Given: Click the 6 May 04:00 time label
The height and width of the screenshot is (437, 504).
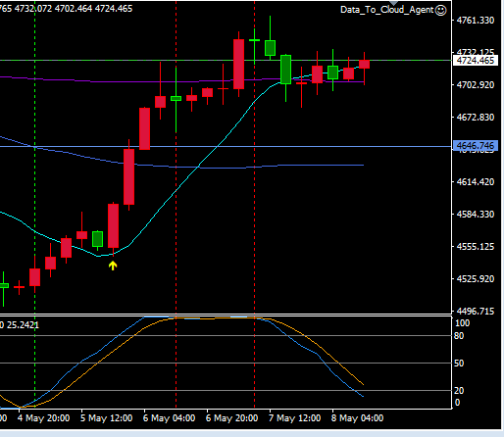Looking at the screenshot, I should (x=169, y=418).
